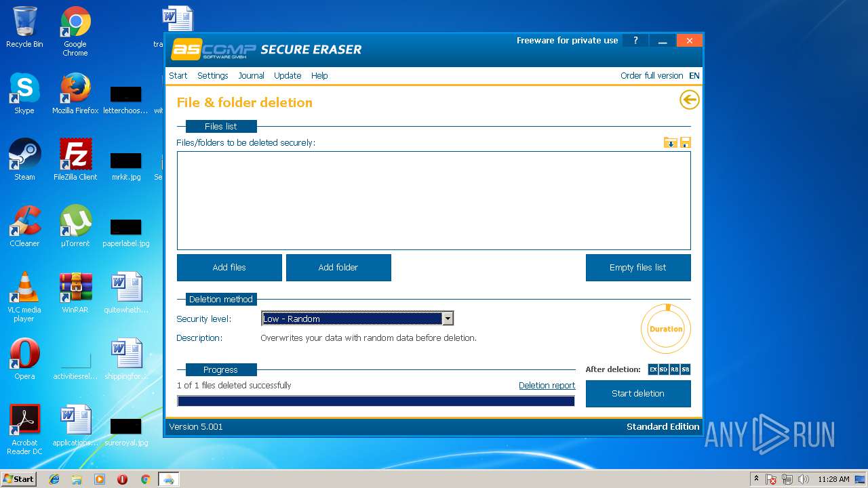The image size is (868, 488).
Task: Click Empty files list button
Action: (638, 268)
